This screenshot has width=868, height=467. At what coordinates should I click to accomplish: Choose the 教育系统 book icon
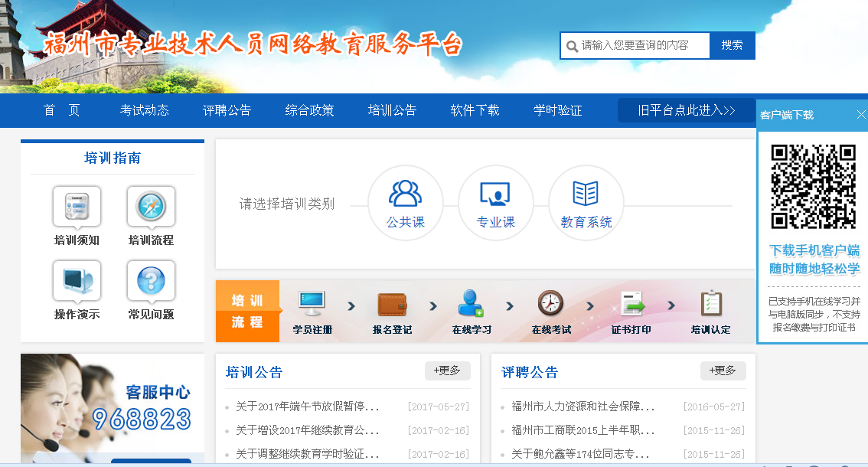[x=586, y=202]
